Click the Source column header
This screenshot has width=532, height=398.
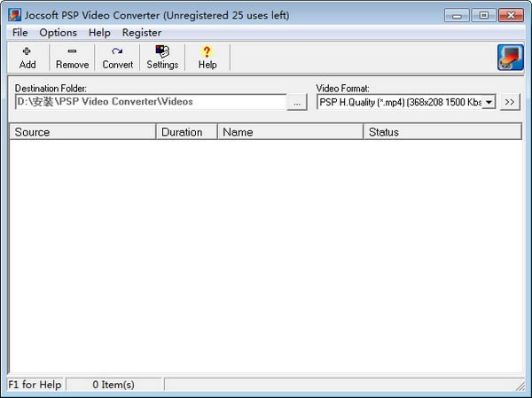pyautogui.click(x=82, y=132)
